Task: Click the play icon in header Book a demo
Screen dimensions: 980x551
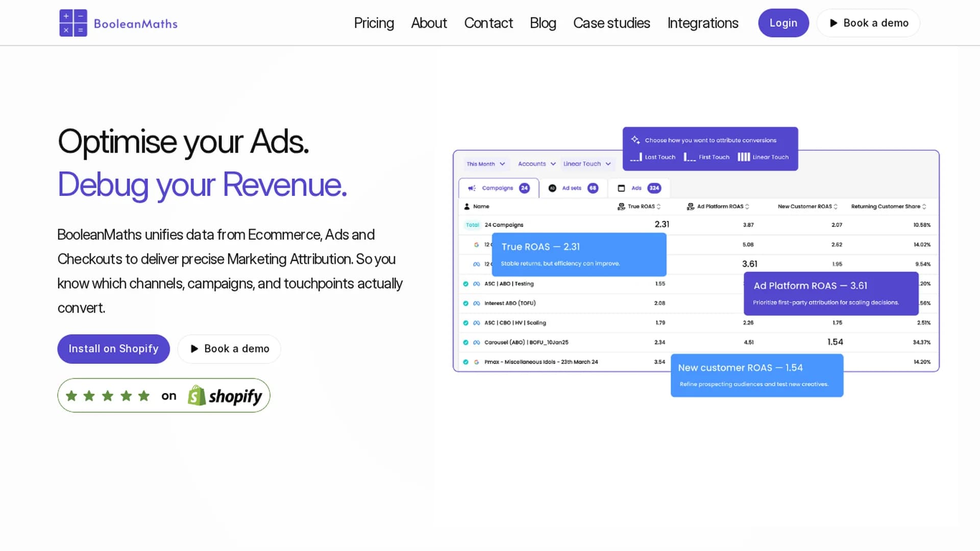Action: pyautogui.click(x=834, y=23)
